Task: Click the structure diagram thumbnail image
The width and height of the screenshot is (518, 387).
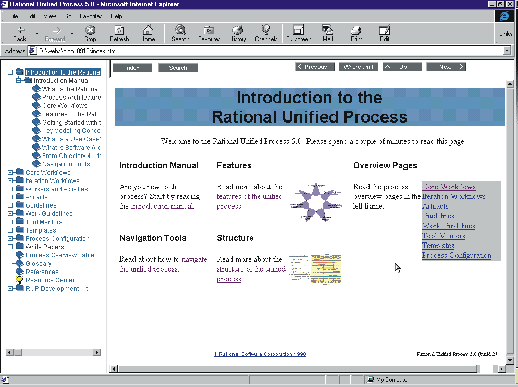Action: tap(315, 269)
